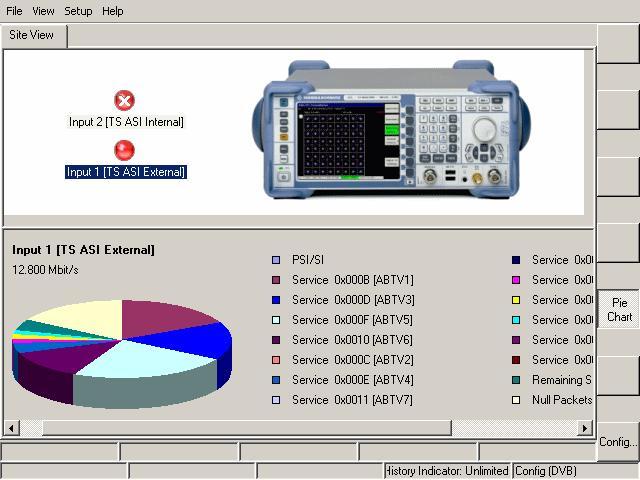
Task: Open the View menu
Action: 43,11
